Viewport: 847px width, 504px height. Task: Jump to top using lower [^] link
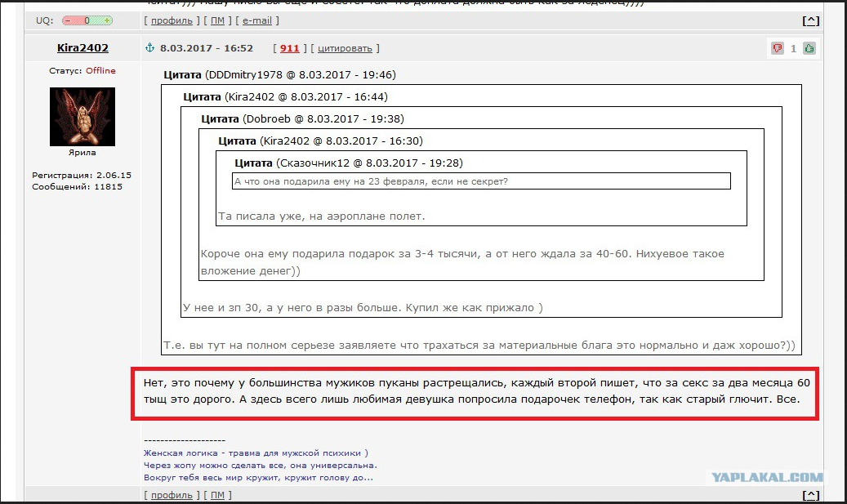811,495
